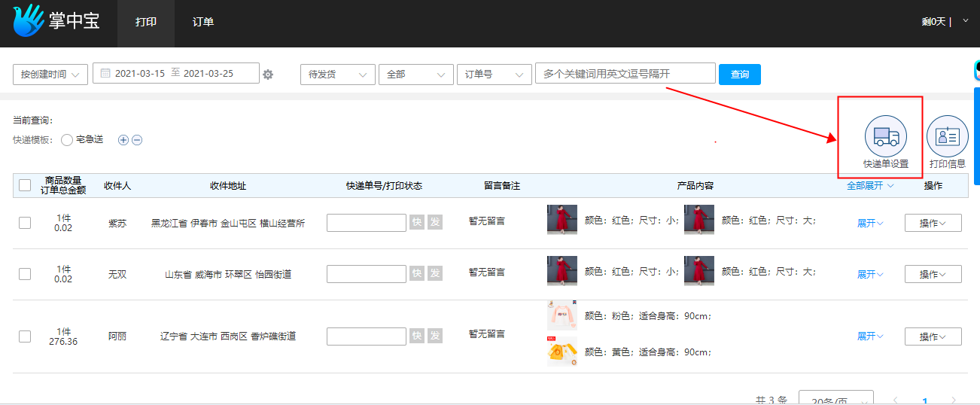The width and height of the screenshot is (980, 405).
Task: Click keyword search input field
Action: [625, 73]
